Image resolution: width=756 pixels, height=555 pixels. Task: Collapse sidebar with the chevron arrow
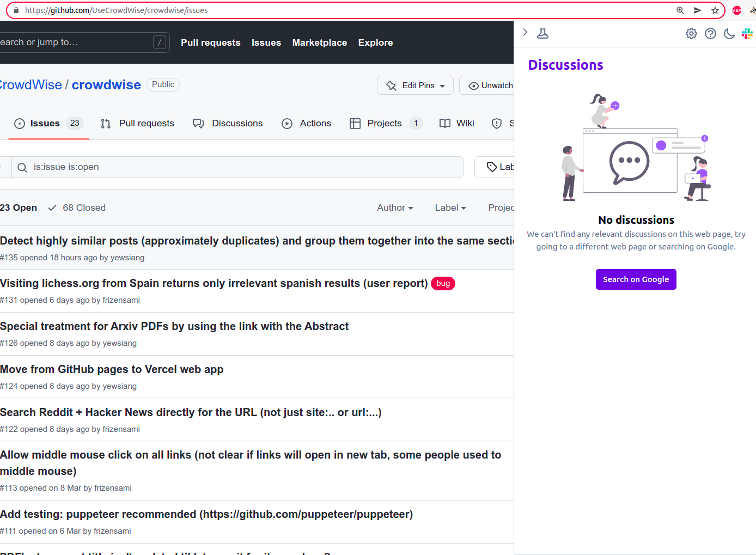[525, 33]
